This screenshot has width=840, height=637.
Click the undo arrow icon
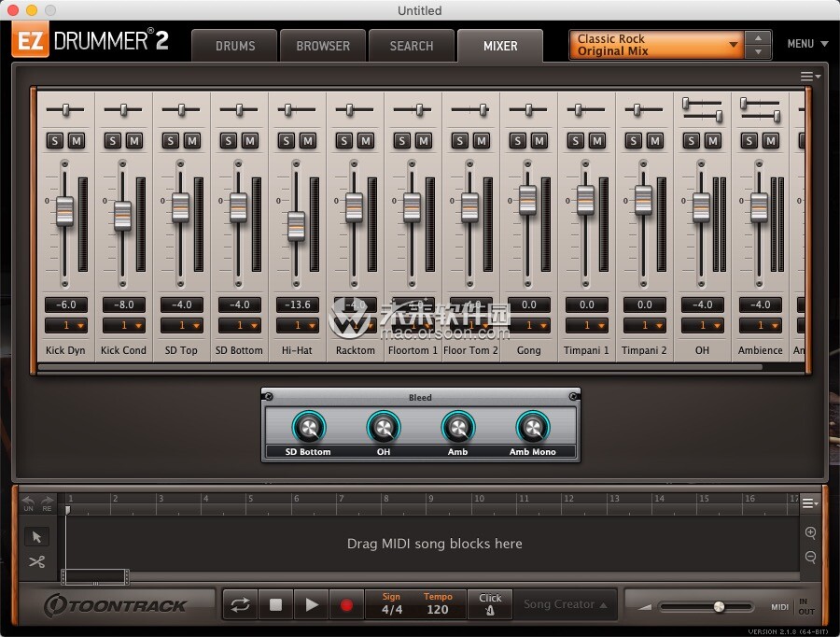click(28, 502)
